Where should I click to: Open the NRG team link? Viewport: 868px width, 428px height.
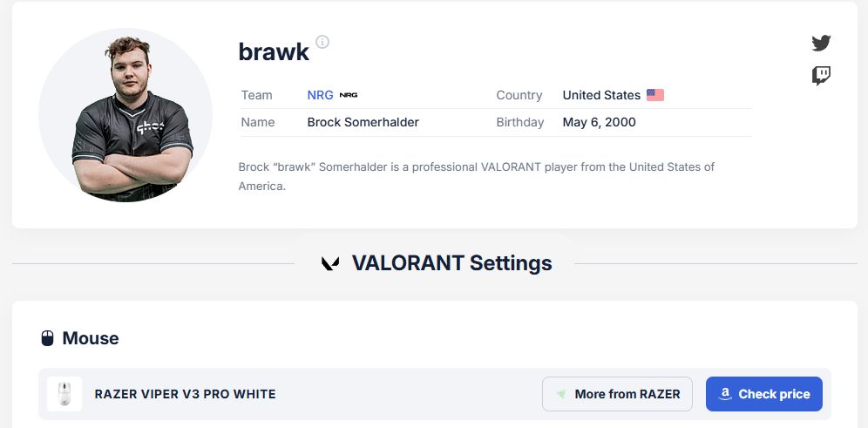coord(320,95)
